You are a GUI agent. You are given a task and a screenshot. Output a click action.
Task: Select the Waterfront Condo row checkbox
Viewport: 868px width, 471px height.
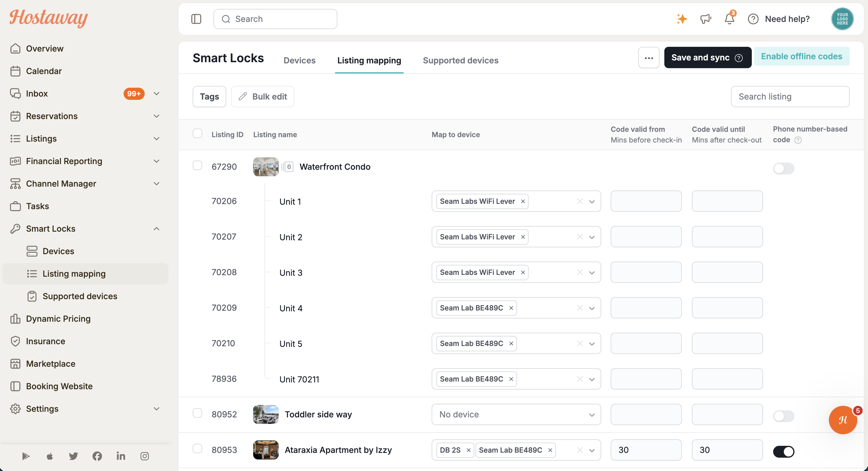pyautogui.click(x=197, y=166)
